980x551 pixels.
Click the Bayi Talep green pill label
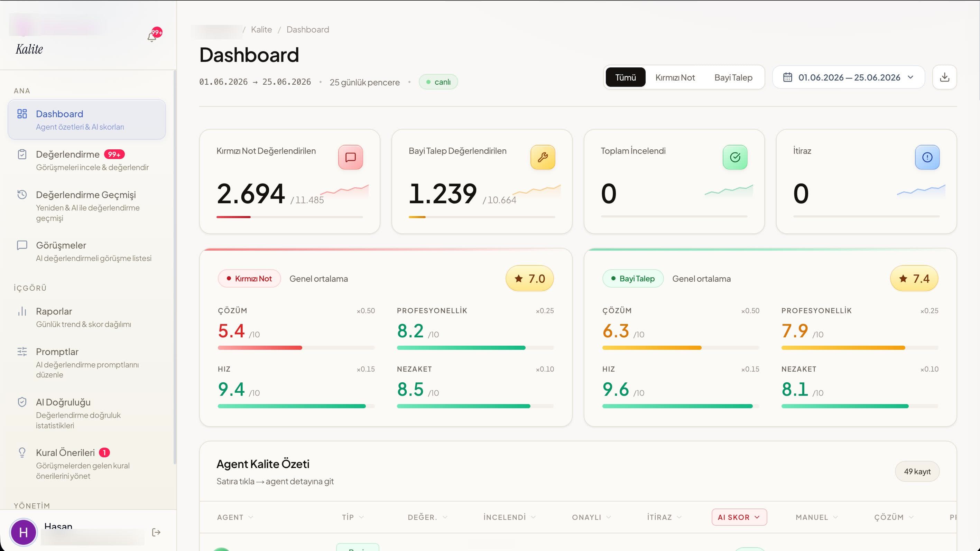click(x=633, y=279)
